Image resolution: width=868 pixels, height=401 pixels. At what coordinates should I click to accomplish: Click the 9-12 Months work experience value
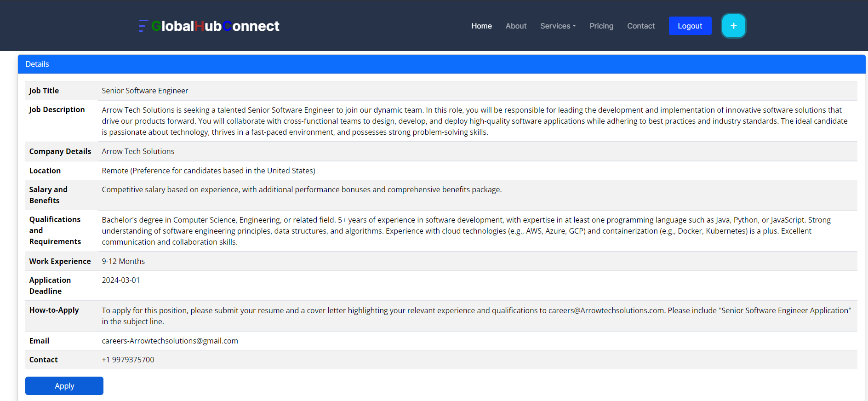(x=123, y=261)
